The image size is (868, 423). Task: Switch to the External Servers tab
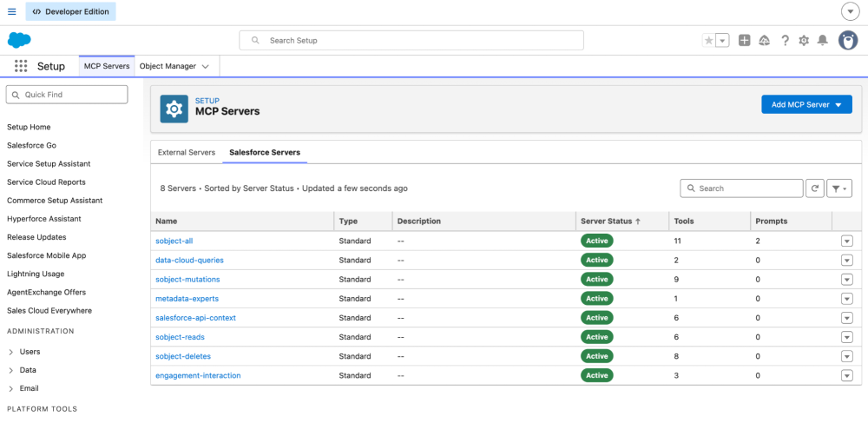click(x=187, y=152)
